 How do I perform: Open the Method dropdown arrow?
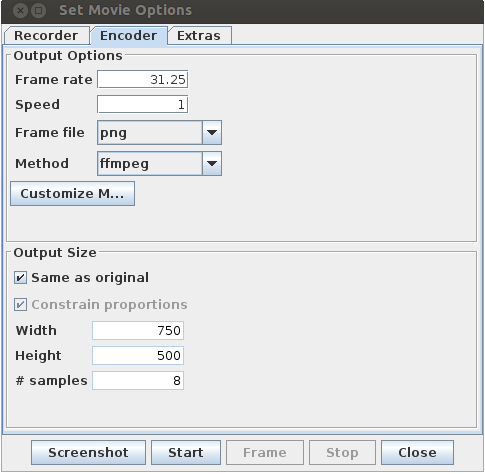click(212, 164)
